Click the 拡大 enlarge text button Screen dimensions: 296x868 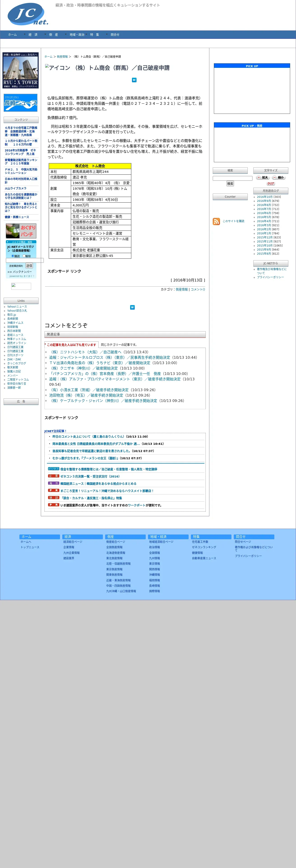point(263,178)
